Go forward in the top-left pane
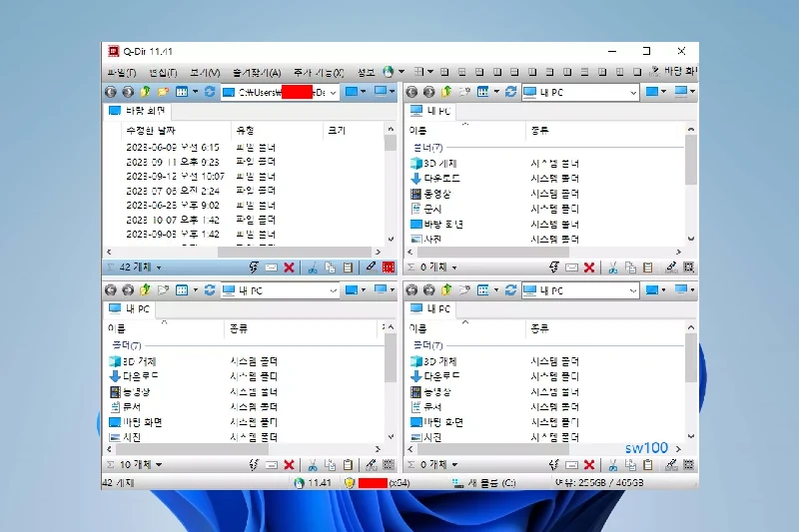799x532 pixels. point(128,92)
